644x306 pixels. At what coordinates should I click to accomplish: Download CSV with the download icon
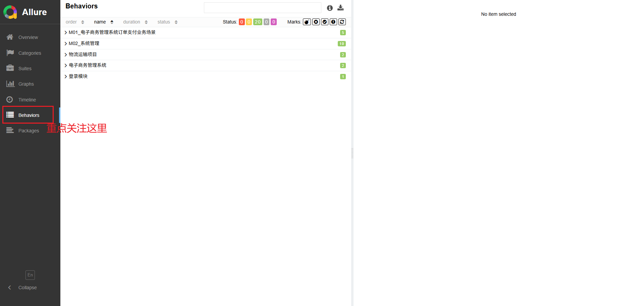pos(341,8)
